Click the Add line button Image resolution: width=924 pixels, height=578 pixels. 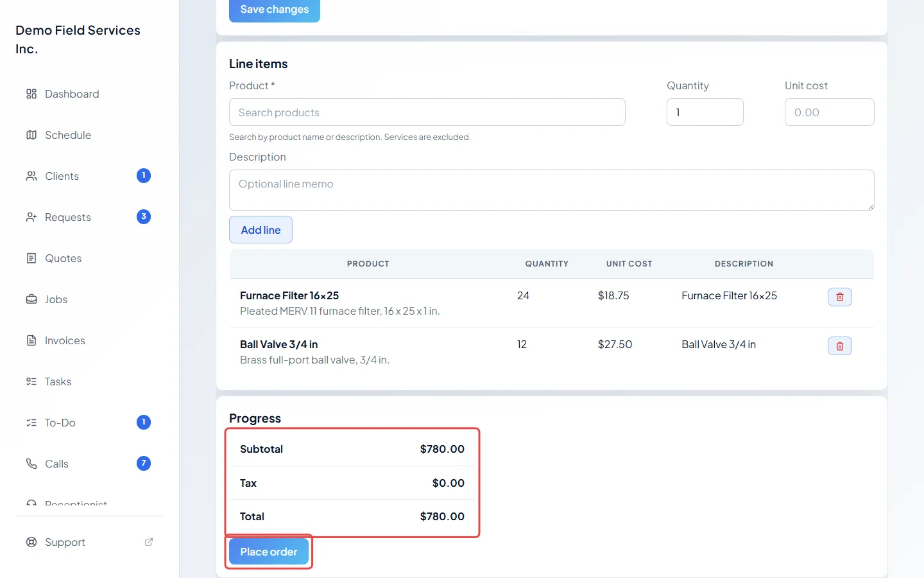point(261,230)
